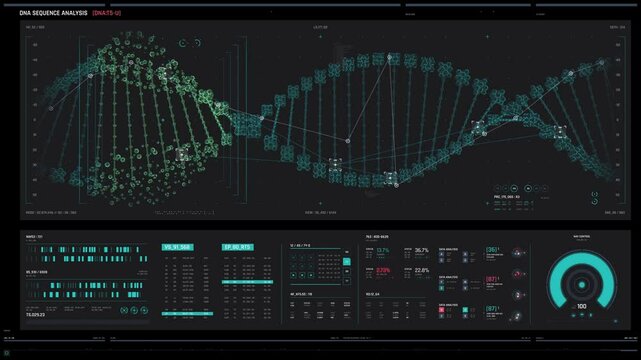This screenshot has width=641, height=360.
Task: Select the EP_60_RTS tab
Action: pyautogui.click(x=238, y=247)
